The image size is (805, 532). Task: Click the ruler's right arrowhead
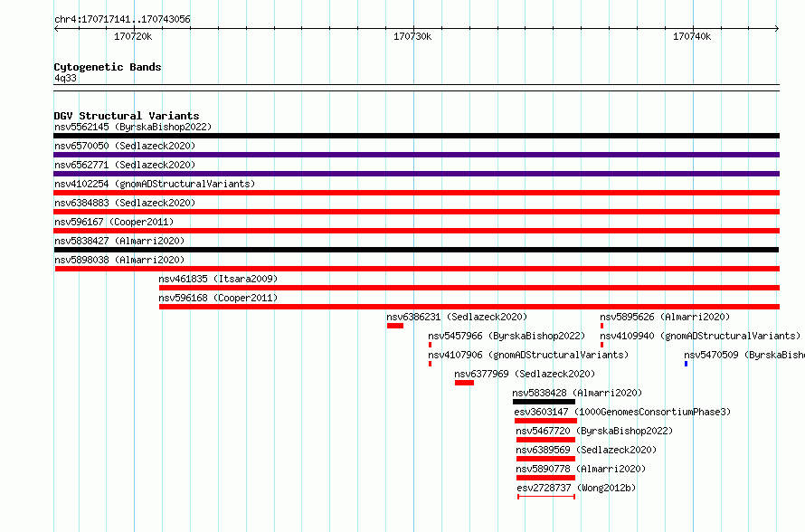pyautogui.click(x=777, y=29)
